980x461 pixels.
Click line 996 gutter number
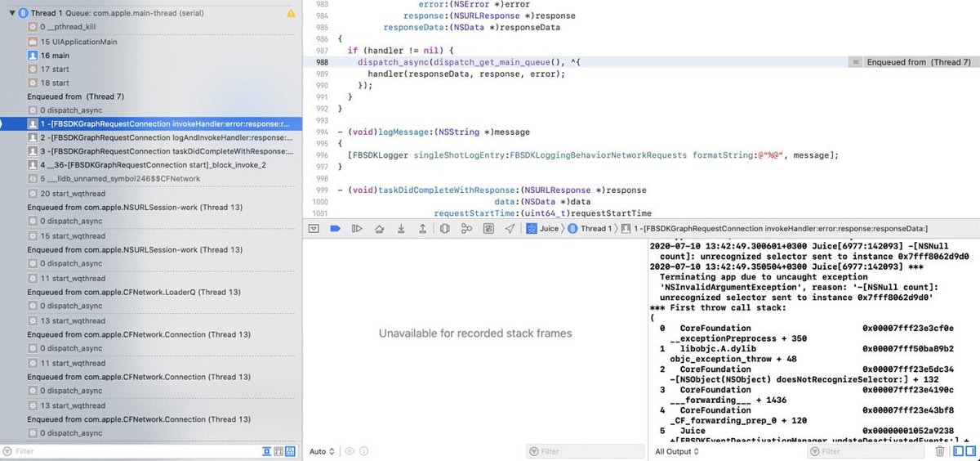click(322, 154)
